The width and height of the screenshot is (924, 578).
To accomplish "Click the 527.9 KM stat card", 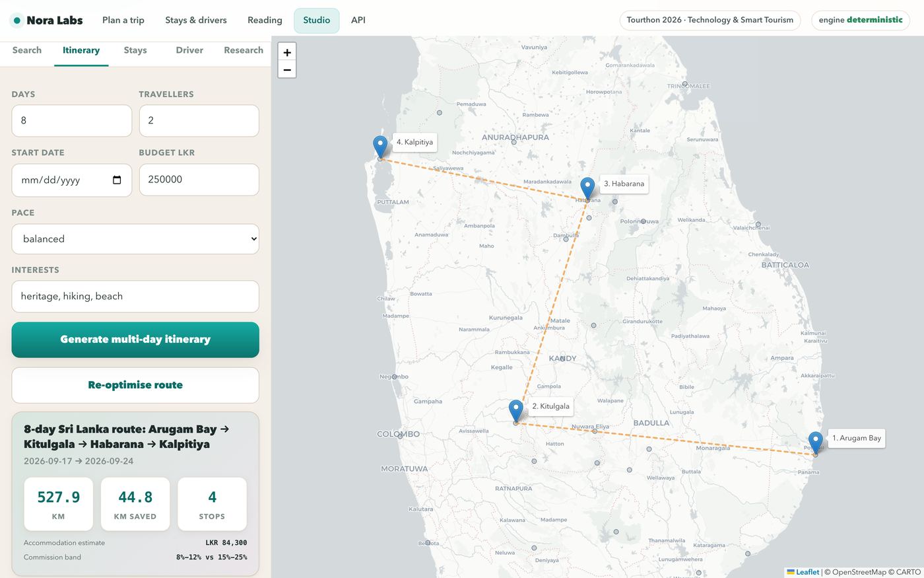I will pyautogui.click(x=58, y=504).
